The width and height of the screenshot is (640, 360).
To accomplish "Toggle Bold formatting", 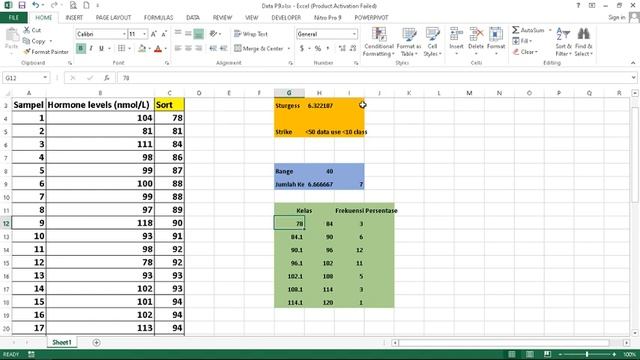I will pyautogui.click(x=80, y=49).
